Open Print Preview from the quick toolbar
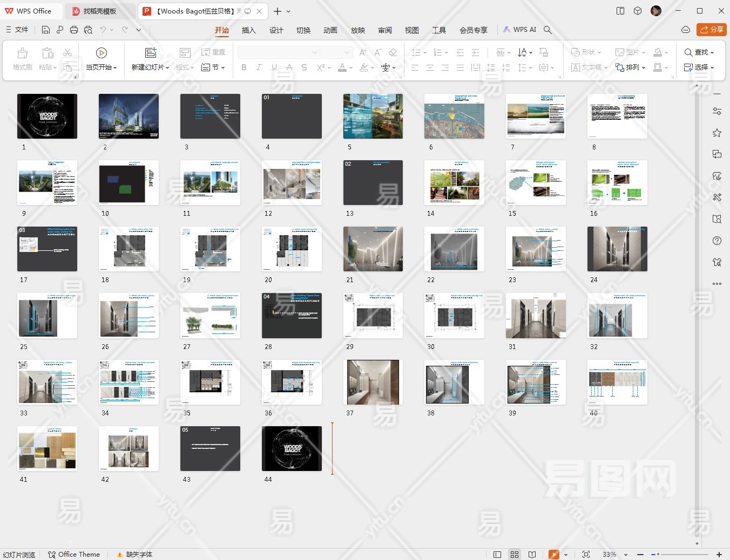This screenshot has width=730, height=560. click(x=88, y=30)
